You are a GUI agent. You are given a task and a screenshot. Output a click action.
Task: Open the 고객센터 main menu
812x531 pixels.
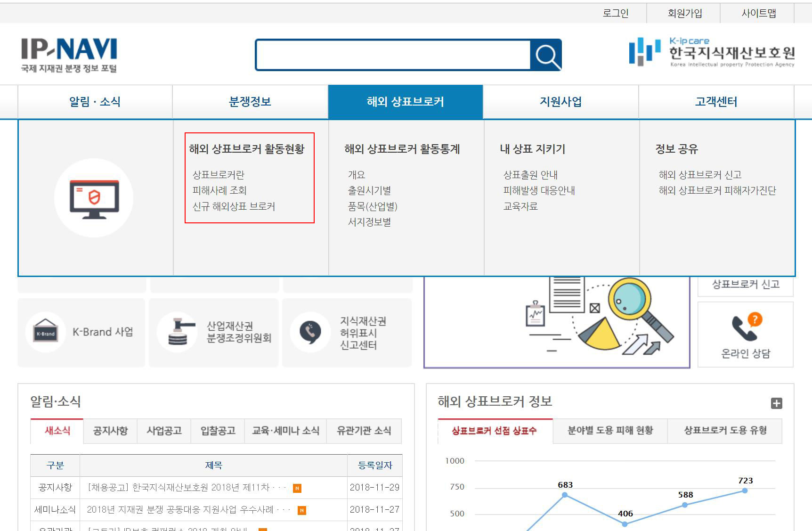pyautogui.click(x=716, y=102)
